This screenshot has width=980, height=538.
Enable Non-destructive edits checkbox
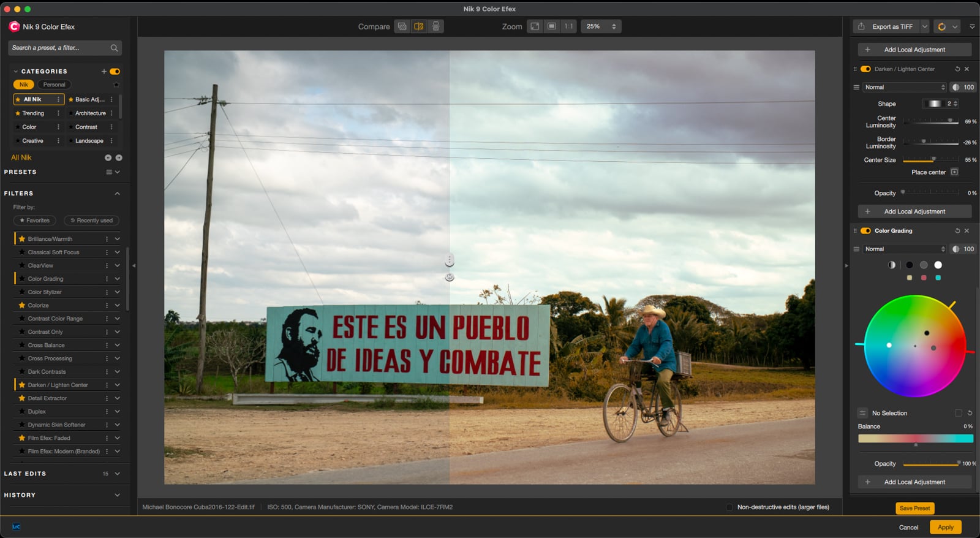point(729,507)
